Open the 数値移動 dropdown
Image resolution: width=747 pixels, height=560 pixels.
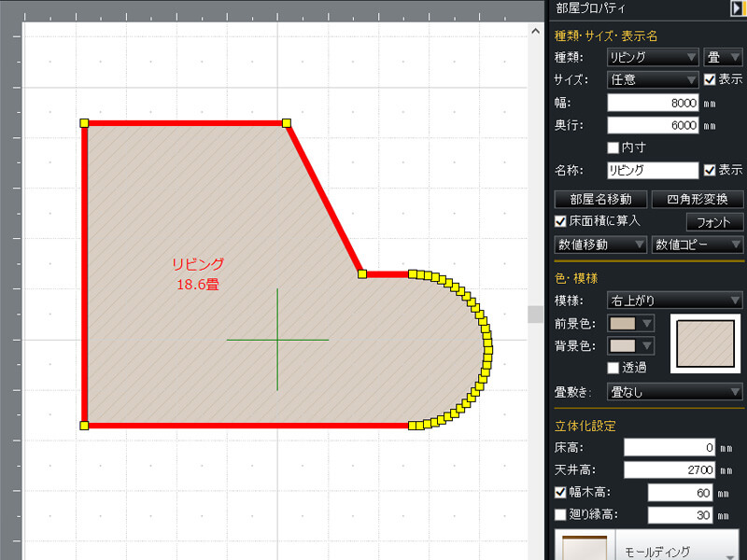[600, 245]
